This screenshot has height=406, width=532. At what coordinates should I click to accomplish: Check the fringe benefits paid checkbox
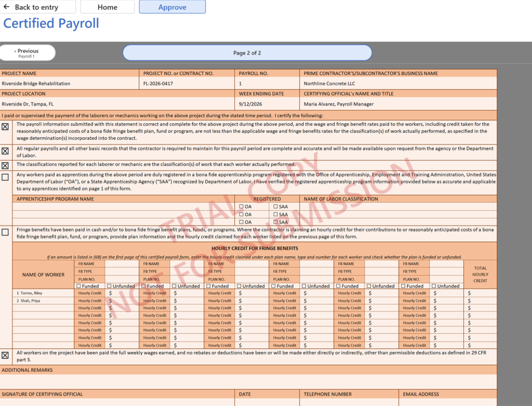coord(5,232)
